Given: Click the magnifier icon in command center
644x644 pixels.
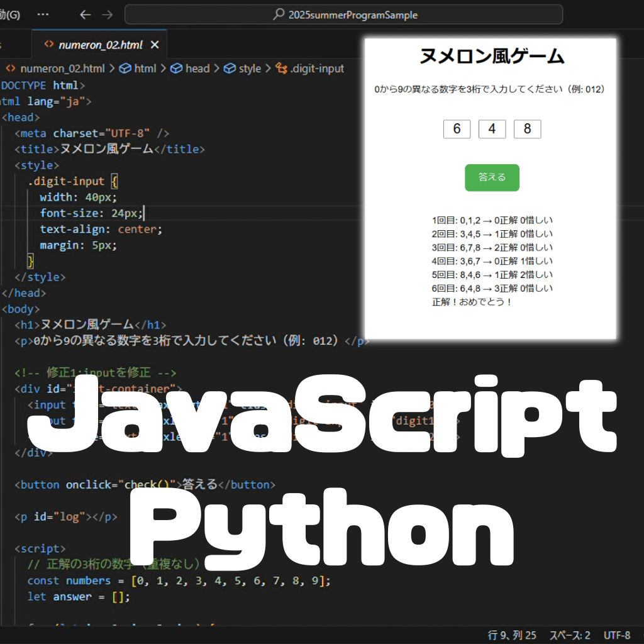Looking at the screenshot, I should point(279,14).
